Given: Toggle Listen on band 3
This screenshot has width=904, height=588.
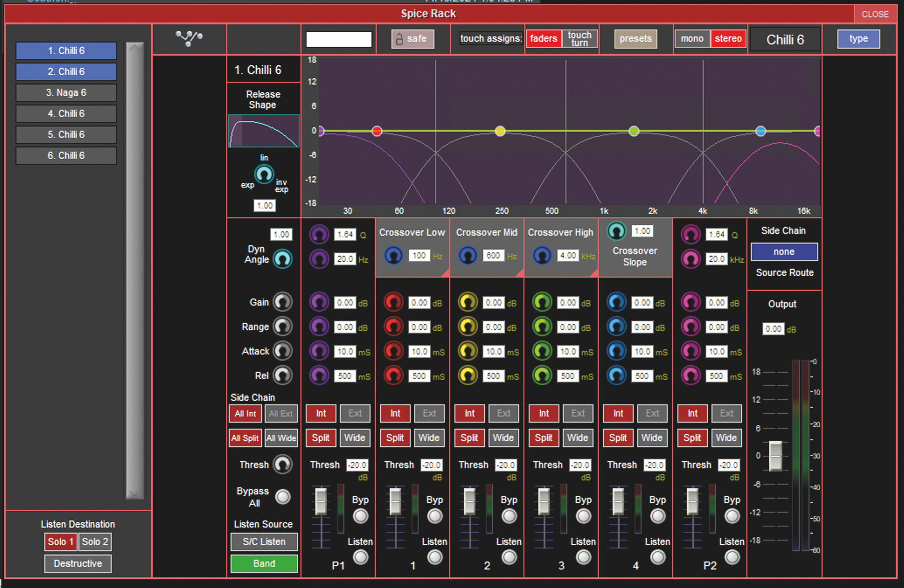Looking at the screenshot, I should pyautogui.click(x=584, y=557).
